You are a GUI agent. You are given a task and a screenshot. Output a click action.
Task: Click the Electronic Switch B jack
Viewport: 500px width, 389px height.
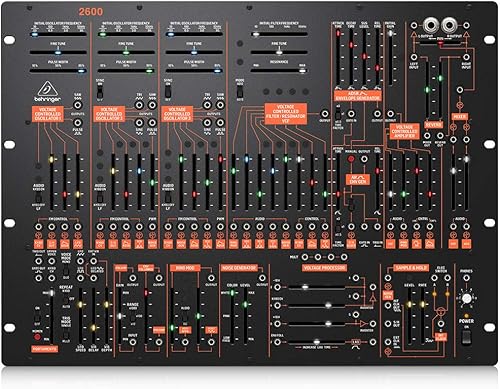click(x=447, y=278)
